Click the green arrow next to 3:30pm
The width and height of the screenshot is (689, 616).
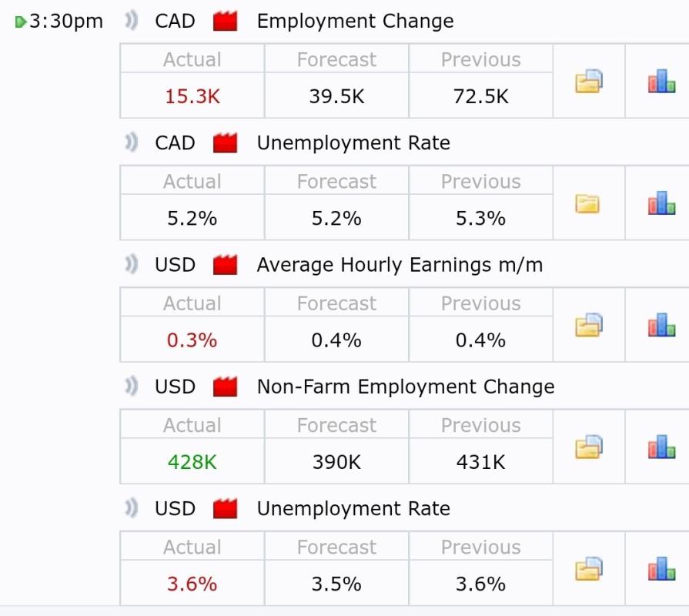click(21, 22)
